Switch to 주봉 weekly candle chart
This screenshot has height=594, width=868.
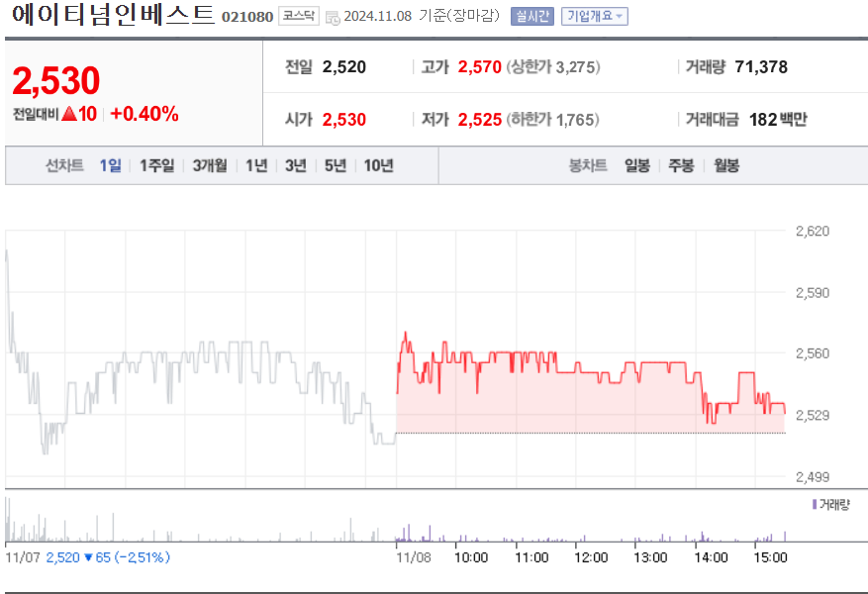679,166
